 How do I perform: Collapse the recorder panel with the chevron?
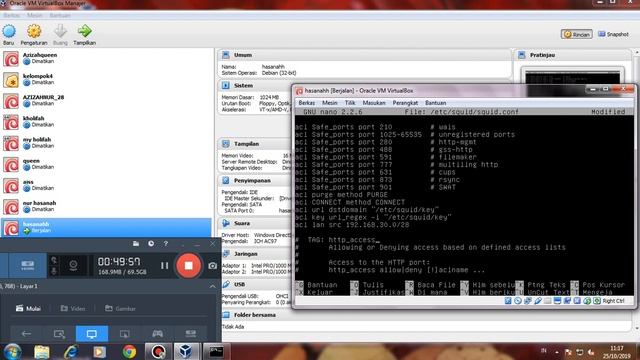[212, 287]
